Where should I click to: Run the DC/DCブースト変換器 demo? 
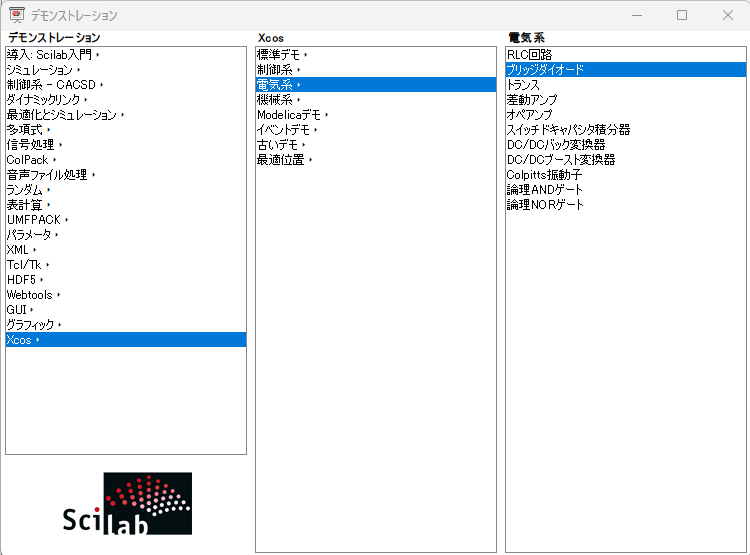(626, 160)
